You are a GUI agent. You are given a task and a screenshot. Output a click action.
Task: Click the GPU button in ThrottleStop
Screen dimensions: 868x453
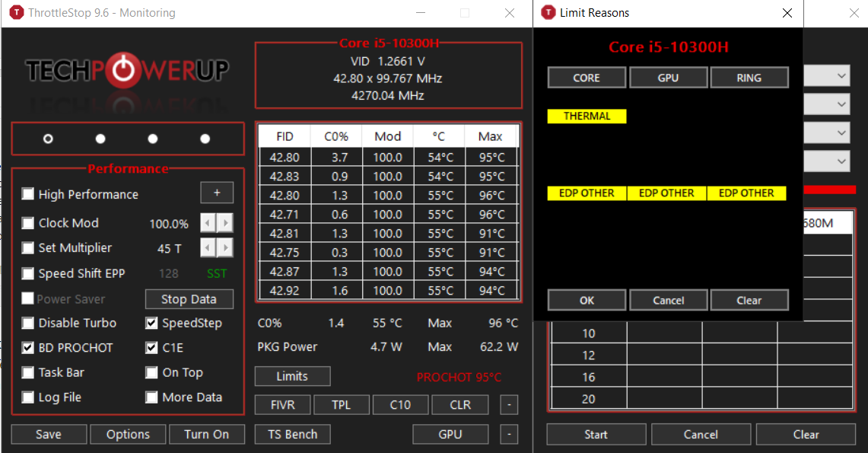point(450,434)
